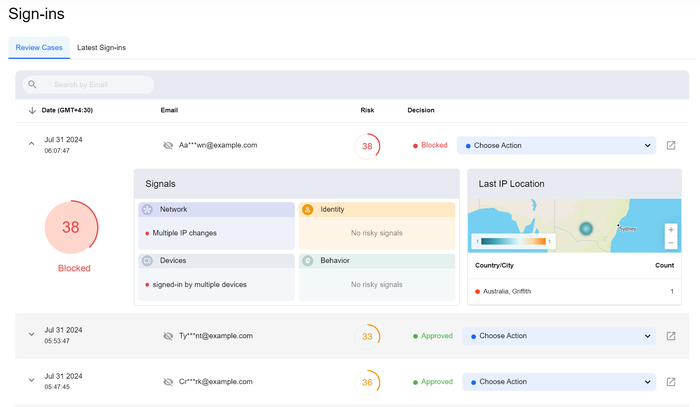Screen dimensions: 700x407
Task: Open Aa***wn case in new window
Action: tap(671, 145)
